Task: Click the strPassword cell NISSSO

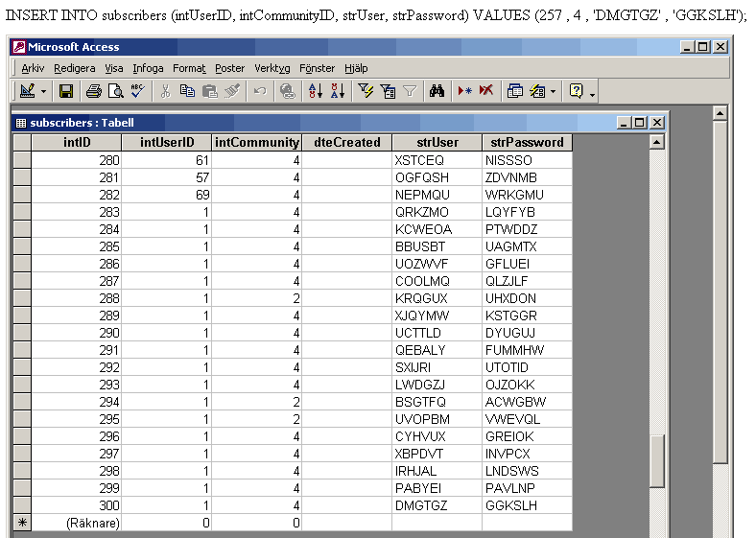Action: pos(527,160)
